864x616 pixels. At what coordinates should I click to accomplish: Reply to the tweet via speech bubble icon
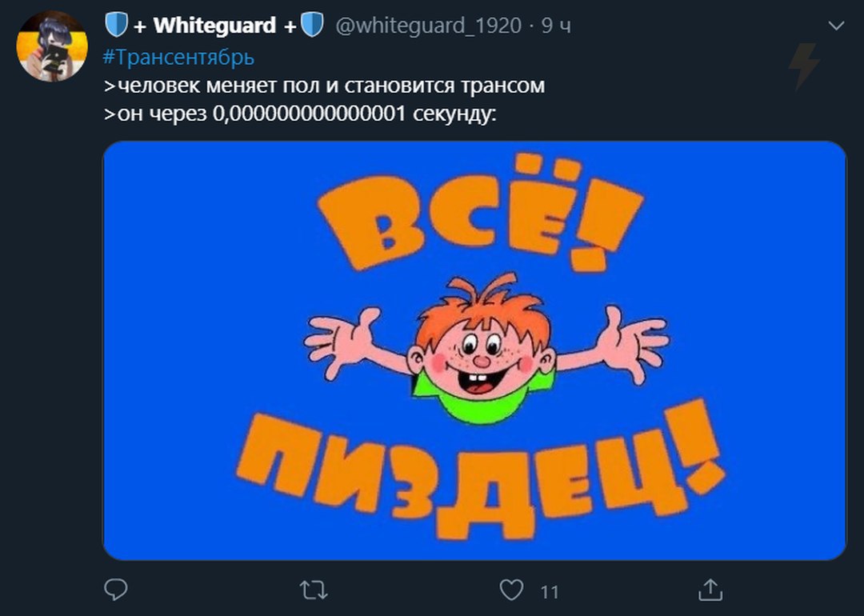tap(116, 590)
